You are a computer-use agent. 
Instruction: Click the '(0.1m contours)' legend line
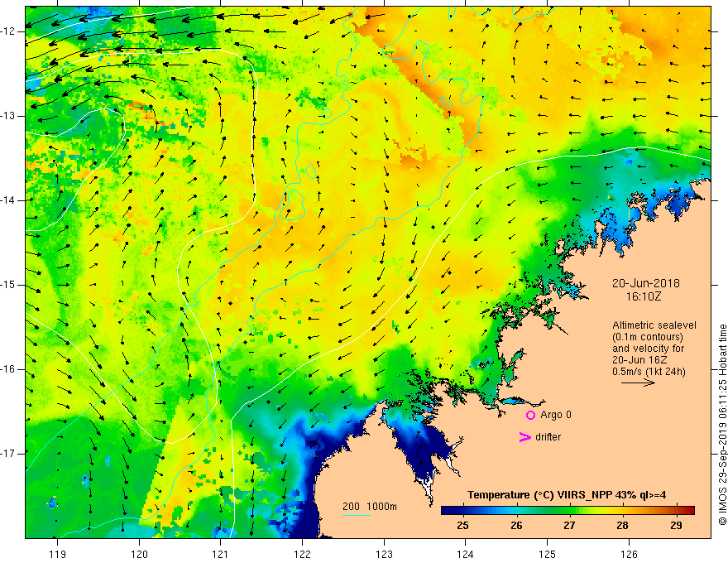(648, 337)
